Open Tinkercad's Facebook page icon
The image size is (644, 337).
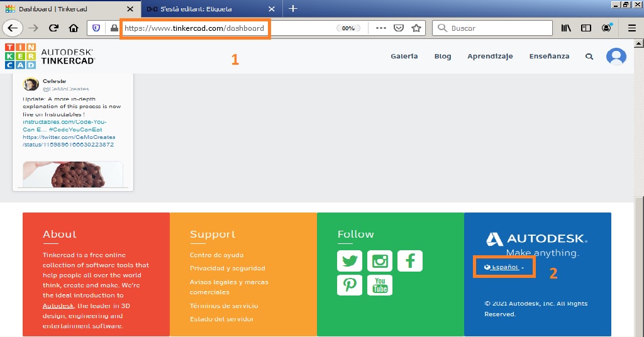[x=410, y=261]
